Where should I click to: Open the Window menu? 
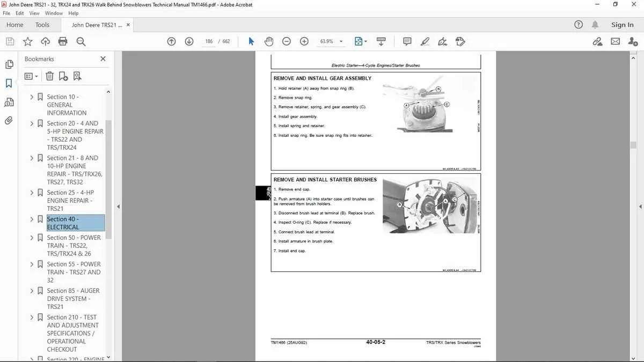click(x=54, y=13)
